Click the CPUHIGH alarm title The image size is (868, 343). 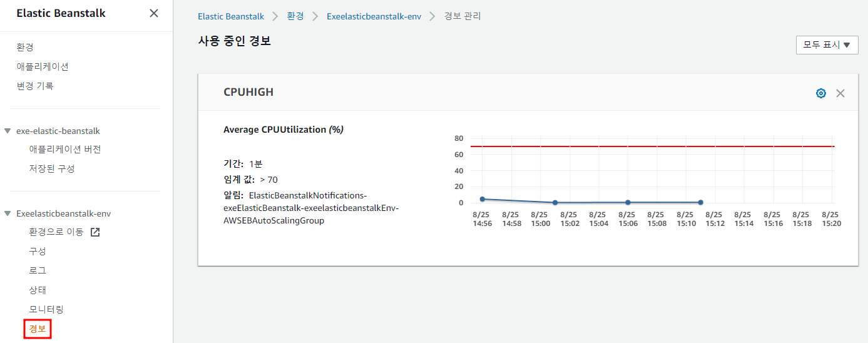248,92
